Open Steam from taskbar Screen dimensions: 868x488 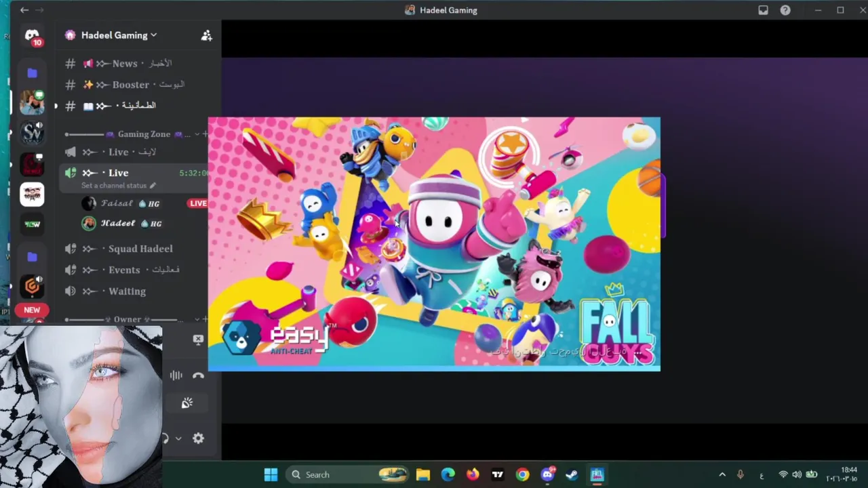pyautogui.click(x=572, y=474)
